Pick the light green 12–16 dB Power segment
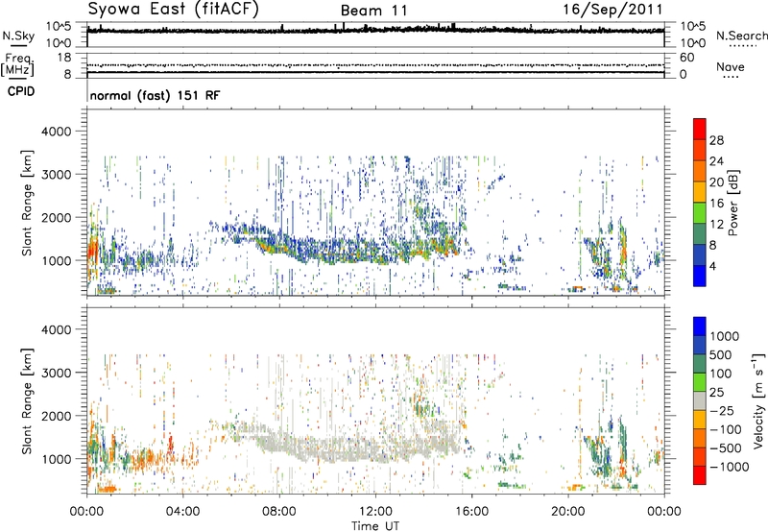The width and height of the screenshot is (768, 532). point(700,212)
